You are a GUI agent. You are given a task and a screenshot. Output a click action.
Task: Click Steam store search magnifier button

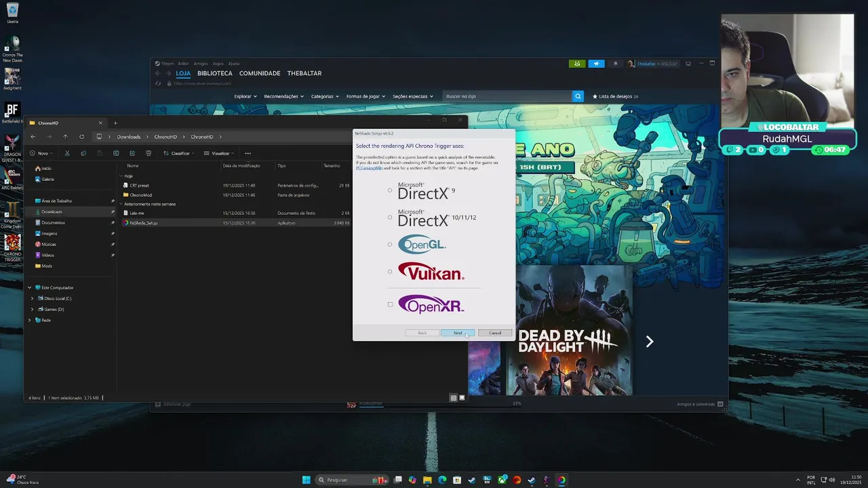point(578,96)
